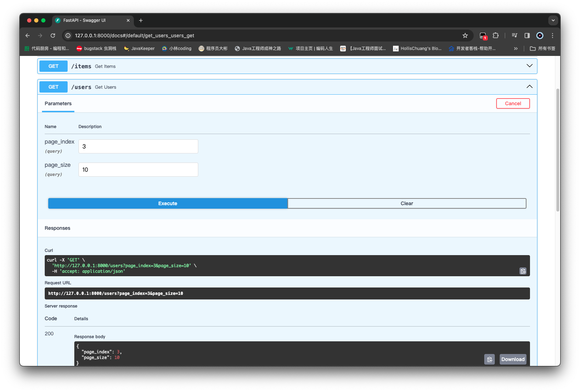Screen dimensions: 580x392
Task: Reload the Swagger UI page
Action: 53,36
